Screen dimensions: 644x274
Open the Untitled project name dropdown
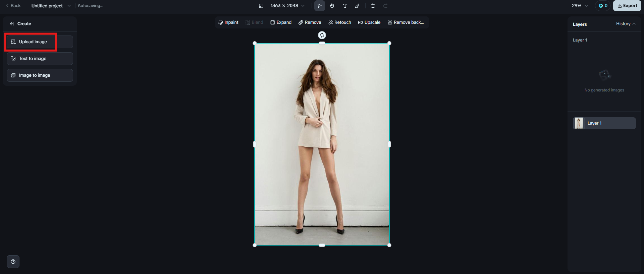pos(51,6)
